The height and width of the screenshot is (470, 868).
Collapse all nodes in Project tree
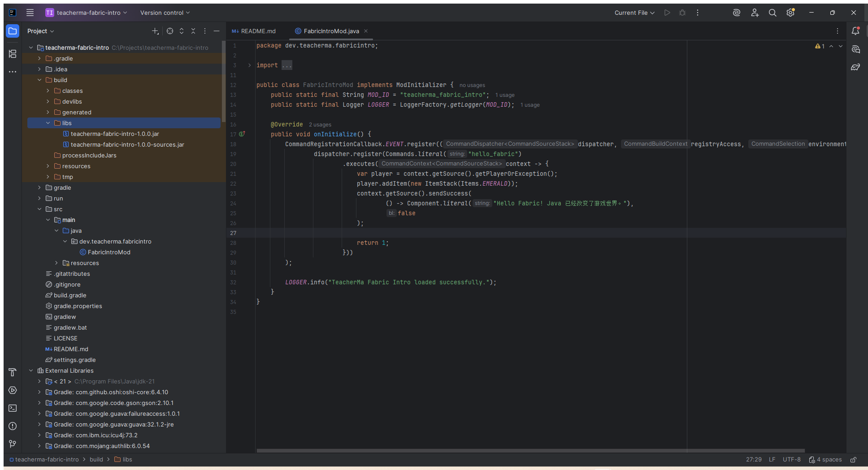(193, 31)
